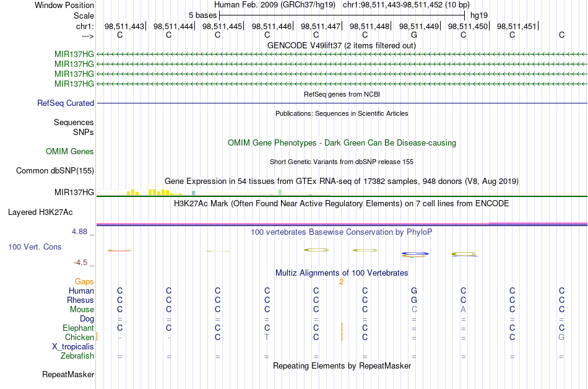Select the 'Elephant' species row label
The height and width of the screenshot is (389, 588).
[78, 328]
